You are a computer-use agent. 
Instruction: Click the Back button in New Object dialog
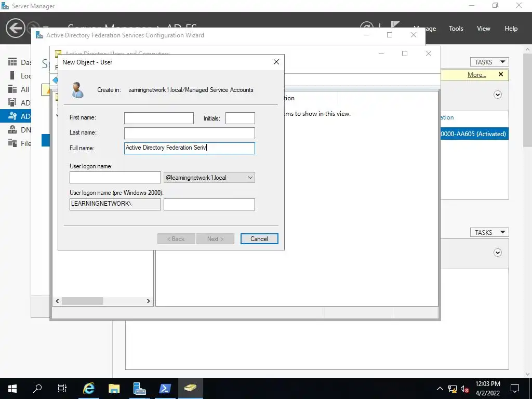coord(176,238)
